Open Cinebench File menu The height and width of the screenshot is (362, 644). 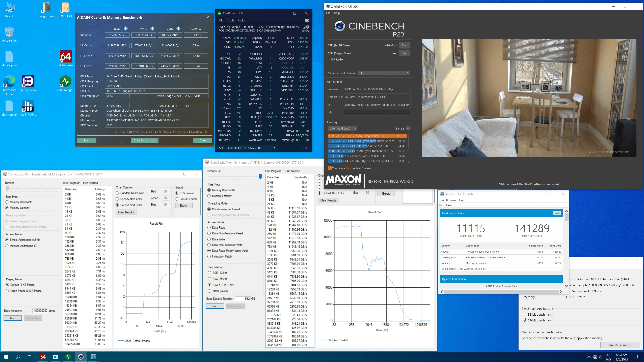328,13
